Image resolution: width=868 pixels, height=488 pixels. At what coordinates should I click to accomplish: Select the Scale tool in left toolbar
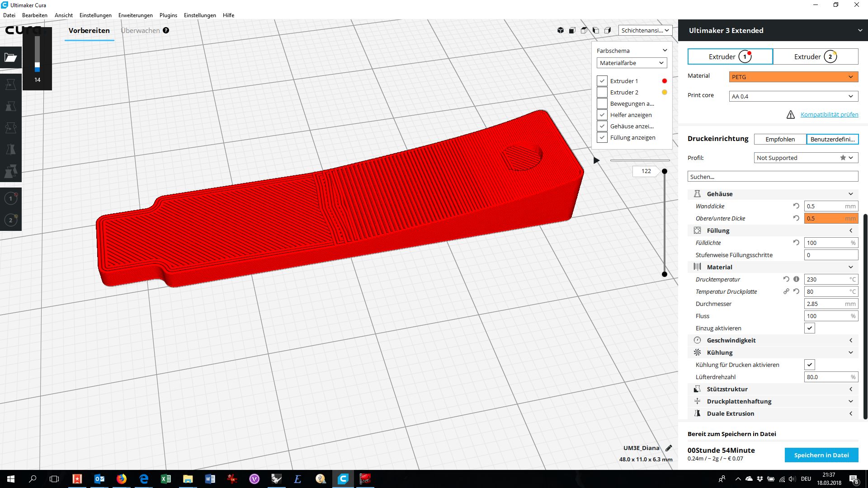pos(11,106)
